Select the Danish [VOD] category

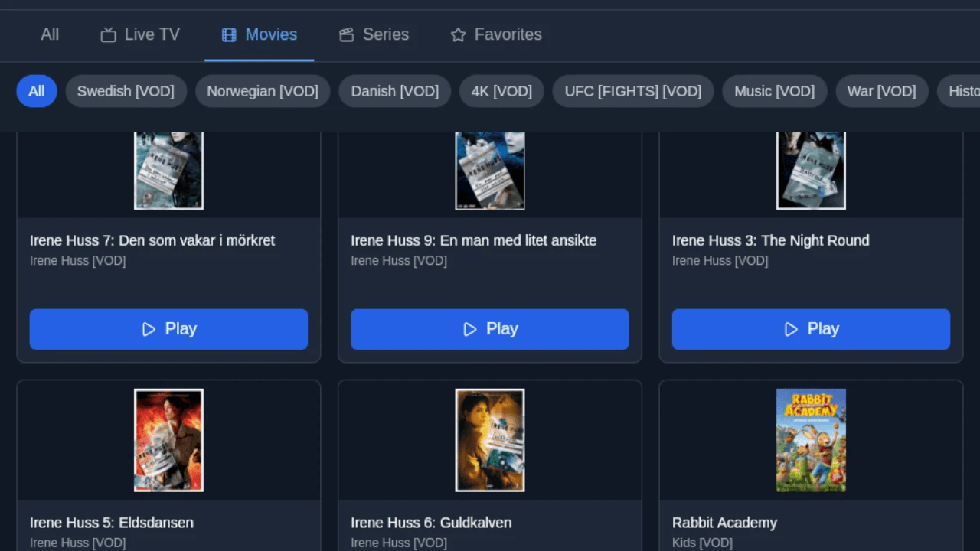(x=394, y=91)
